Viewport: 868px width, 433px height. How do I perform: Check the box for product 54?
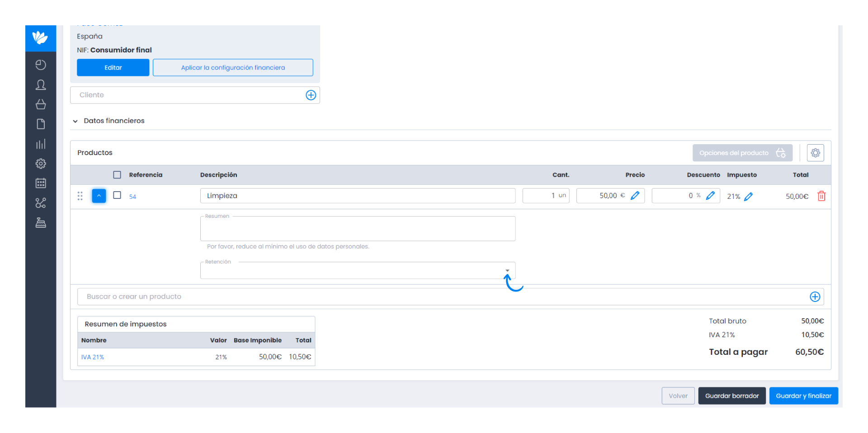117,195
